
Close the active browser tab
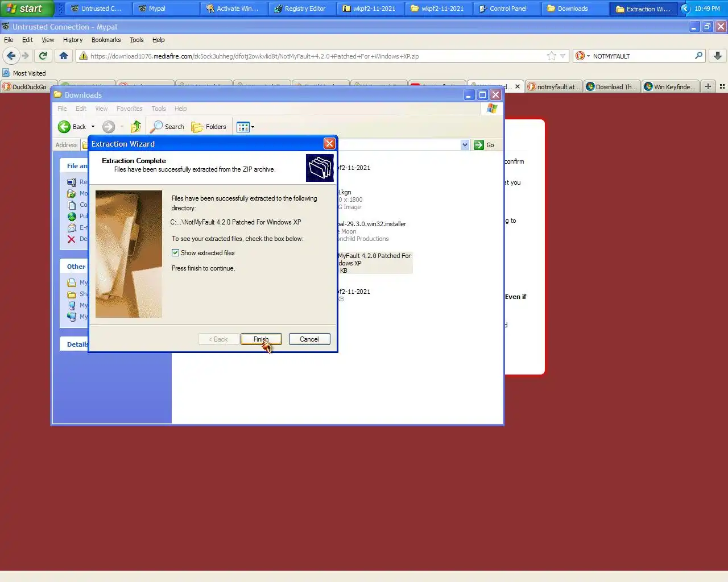(518, 86)
